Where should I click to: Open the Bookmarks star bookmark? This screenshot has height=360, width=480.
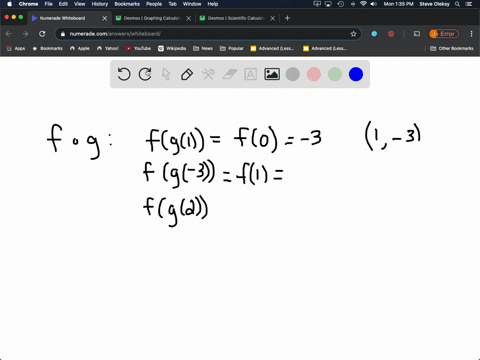47,48
